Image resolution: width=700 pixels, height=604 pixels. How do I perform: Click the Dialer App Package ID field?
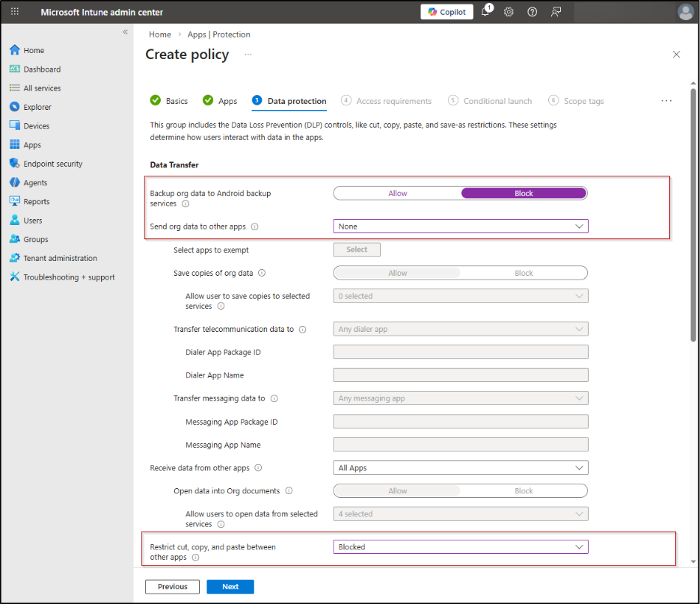coord(460,352)
